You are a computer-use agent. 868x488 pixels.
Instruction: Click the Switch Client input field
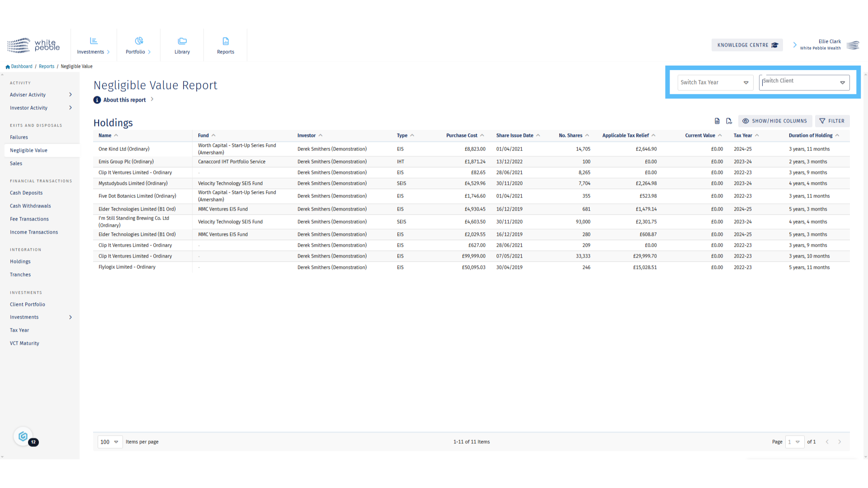coord(798,82)
